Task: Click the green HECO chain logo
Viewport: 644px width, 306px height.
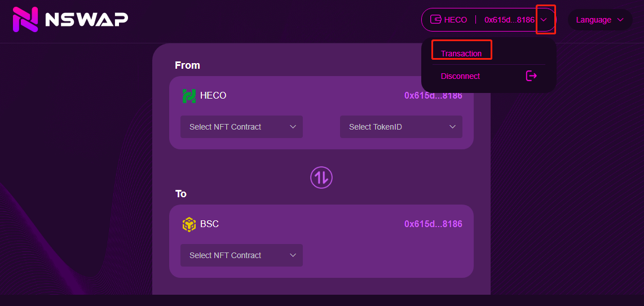Action: (x=189, y=96)
